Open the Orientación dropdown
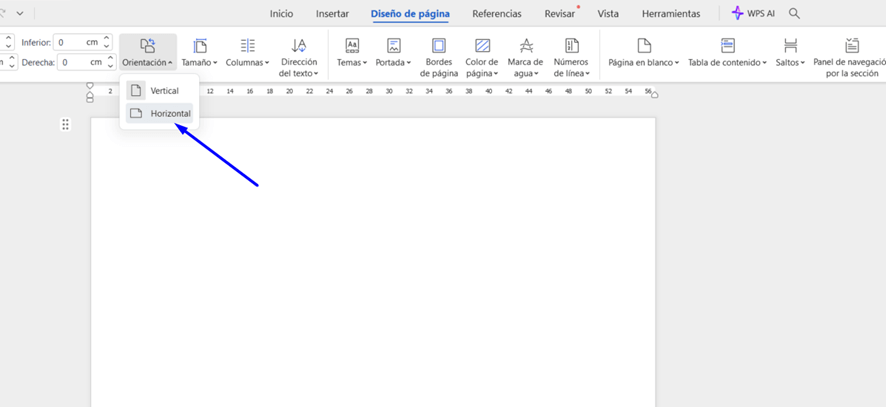The image size is (886, 407). 148,54
